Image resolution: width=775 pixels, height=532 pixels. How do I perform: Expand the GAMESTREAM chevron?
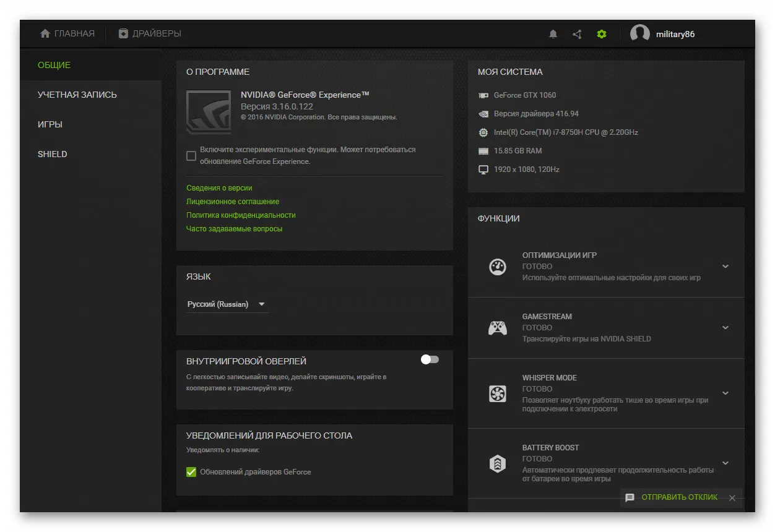tap(725, 328)
